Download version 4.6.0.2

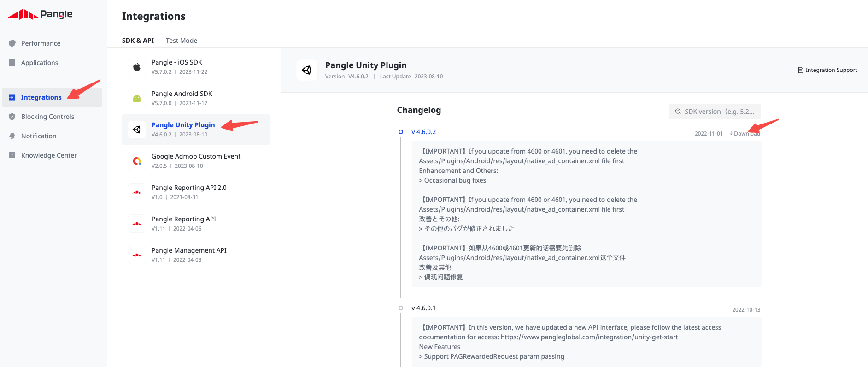coord(744,134)
